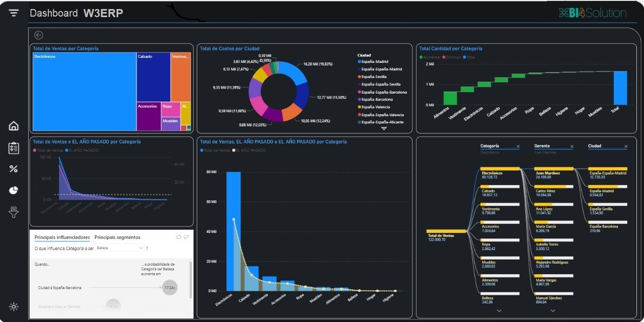
Task: Click the funnel filter icon in sidebar
Action: [14, 212]
